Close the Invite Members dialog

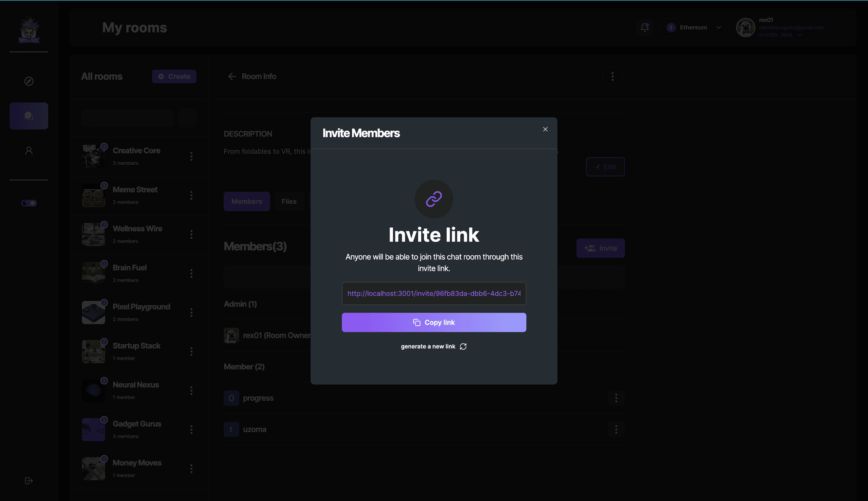tap(545, 129)
